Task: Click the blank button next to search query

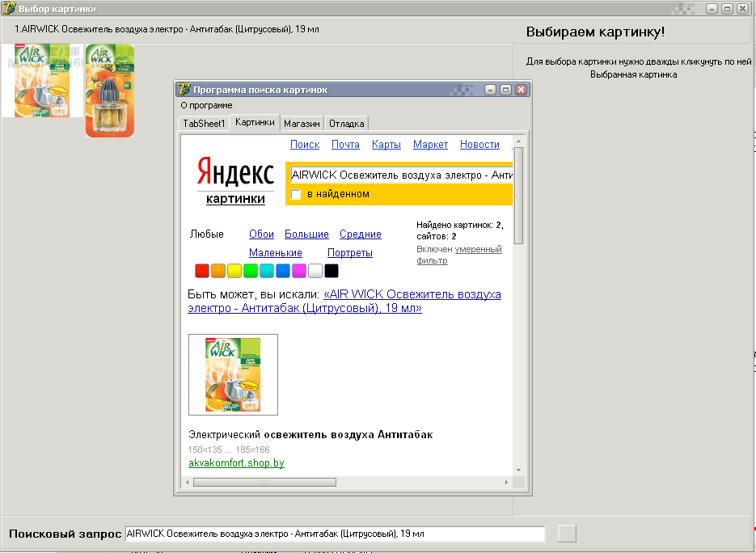Action: 567,534
